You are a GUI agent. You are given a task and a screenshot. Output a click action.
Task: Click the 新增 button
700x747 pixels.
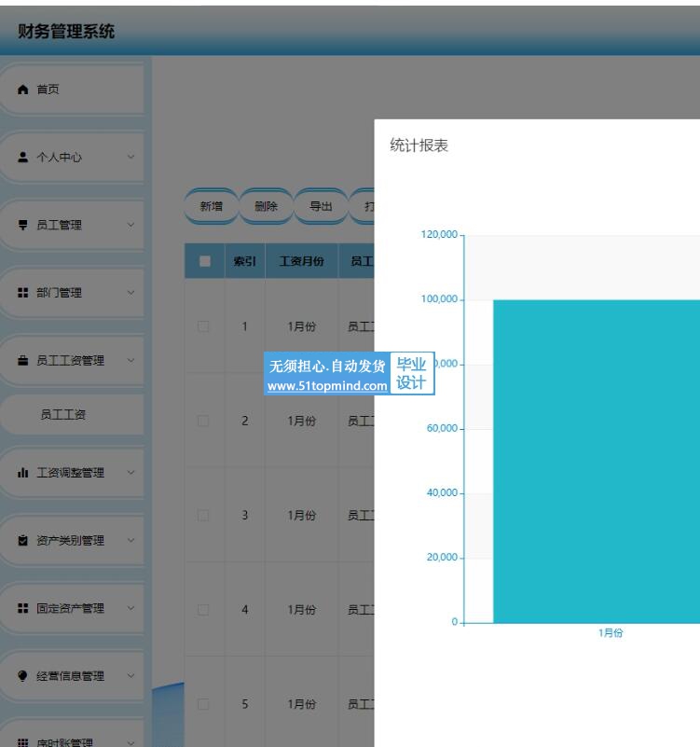point(211,206)
